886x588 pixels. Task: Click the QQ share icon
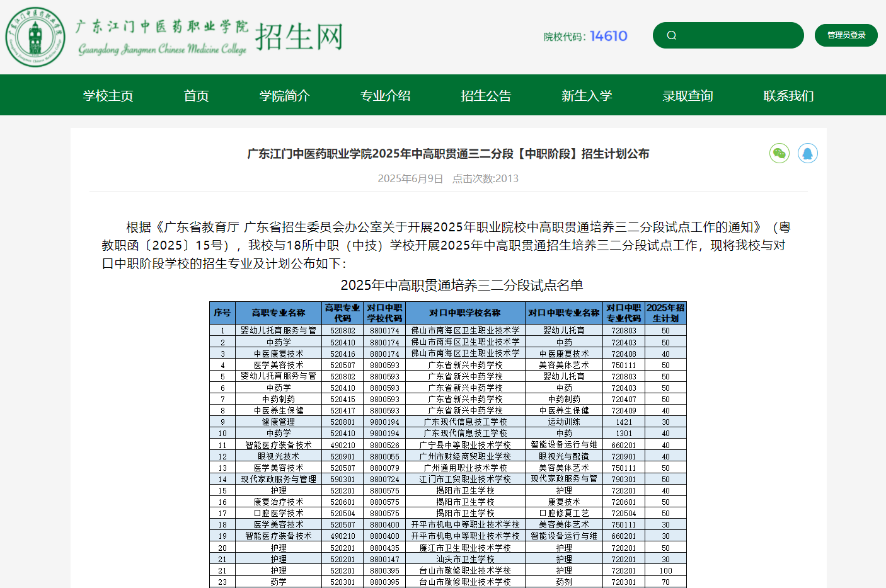pyautogui.click(x=807, y=153)
